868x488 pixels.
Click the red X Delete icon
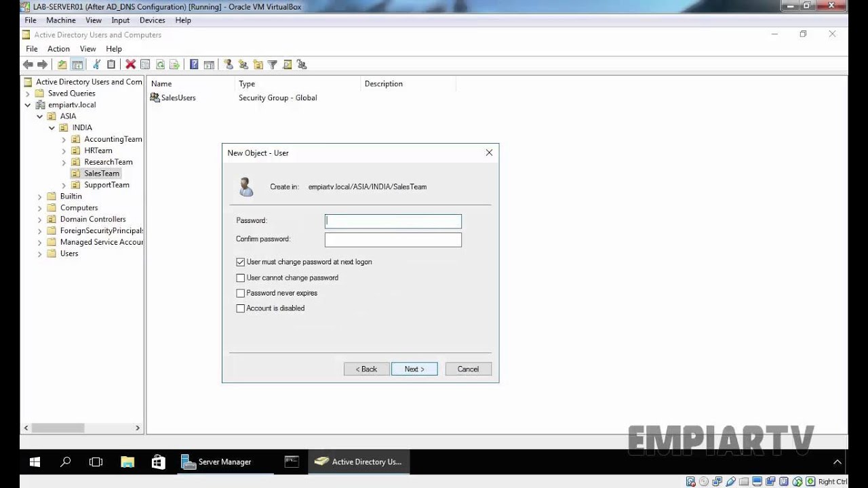[130, 64]
